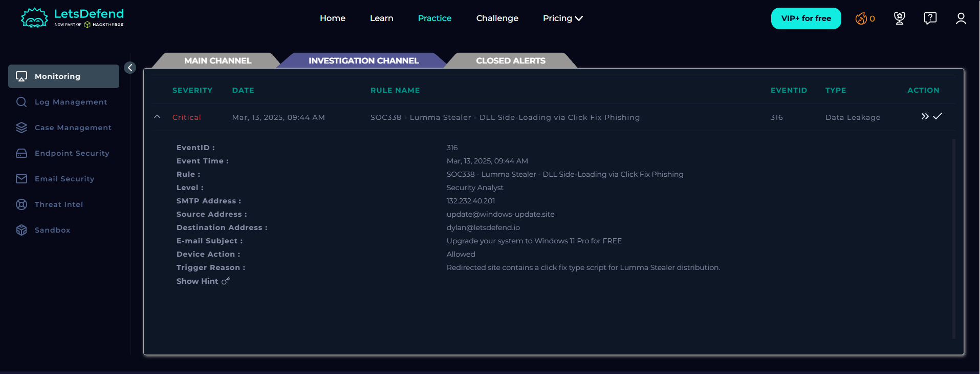Viewport: 980px width, 374px height.
Task: Open the Learn section
Action: pyautogui.click(x=382, y=18)
